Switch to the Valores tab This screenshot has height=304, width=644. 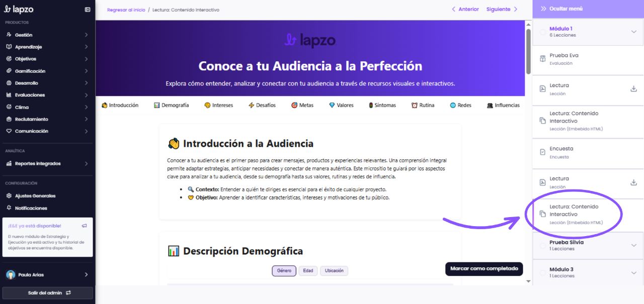click(342, 105)
